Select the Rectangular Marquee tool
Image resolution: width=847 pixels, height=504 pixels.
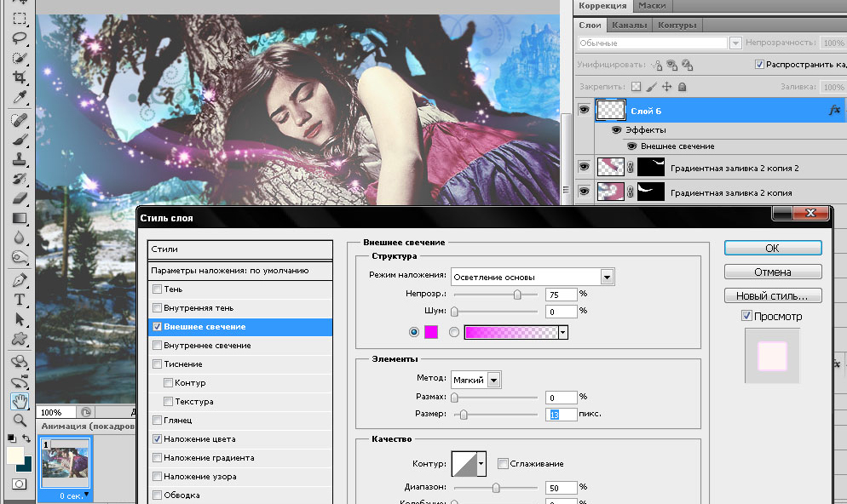click(x=20, y=18)
